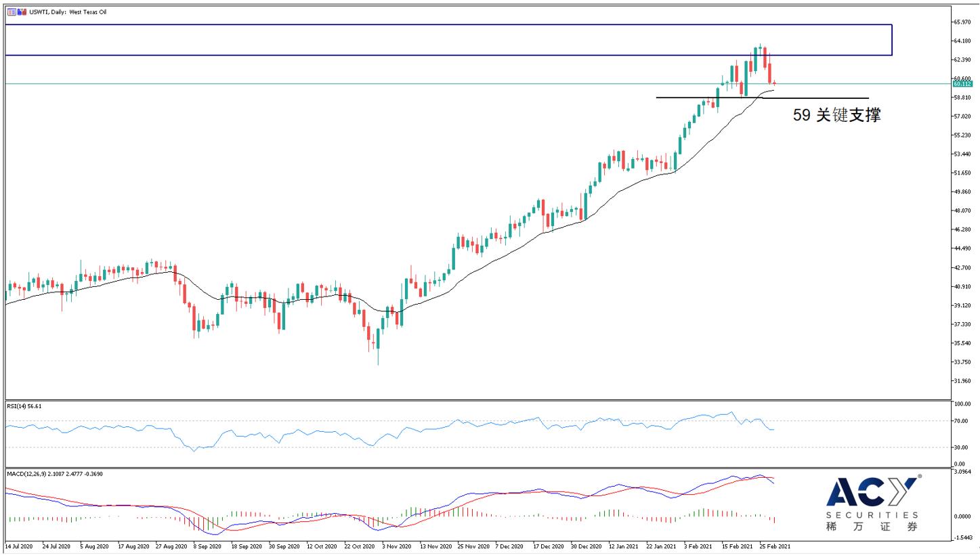Image resolution: width=980 pixels, height=555 pixels.
Task: Click the 58.810 price axis value
Action: pos(963,97)
